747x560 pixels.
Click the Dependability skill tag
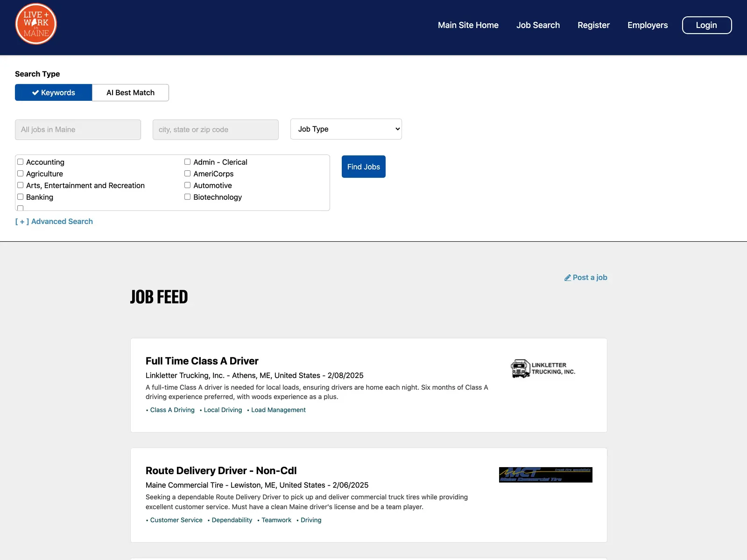232,520
